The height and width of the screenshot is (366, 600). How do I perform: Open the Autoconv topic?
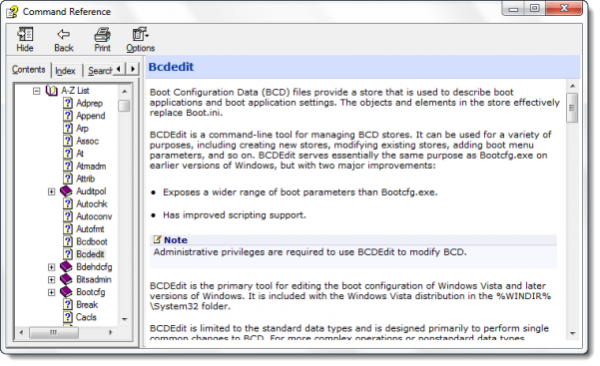tap(94, 217)
